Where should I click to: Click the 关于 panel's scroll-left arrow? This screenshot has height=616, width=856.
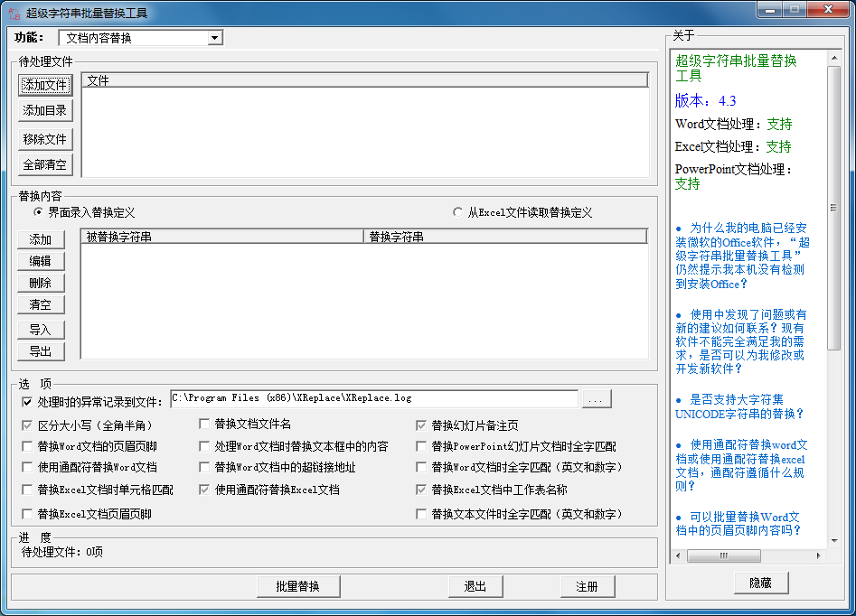point(678,556)
